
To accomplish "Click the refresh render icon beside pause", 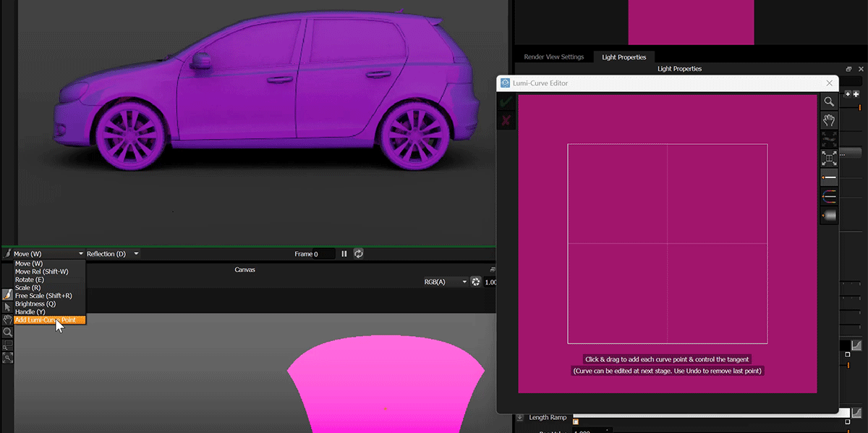I will point(358,254).
